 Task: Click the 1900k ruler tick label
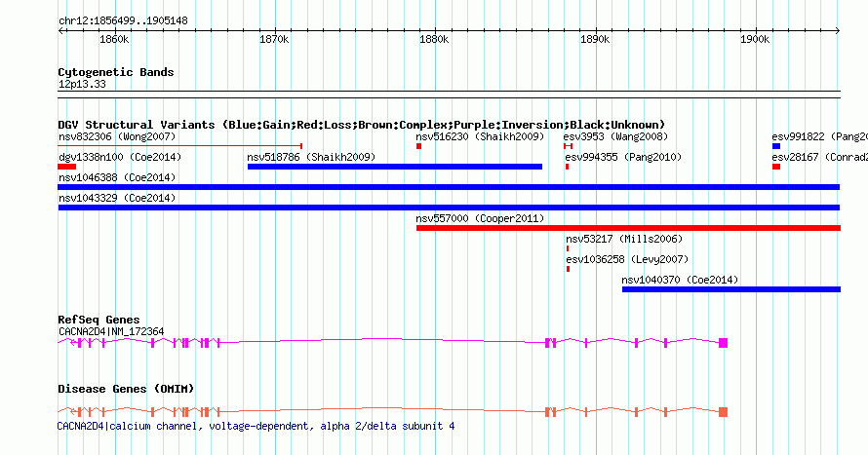[x=755, y=40]
